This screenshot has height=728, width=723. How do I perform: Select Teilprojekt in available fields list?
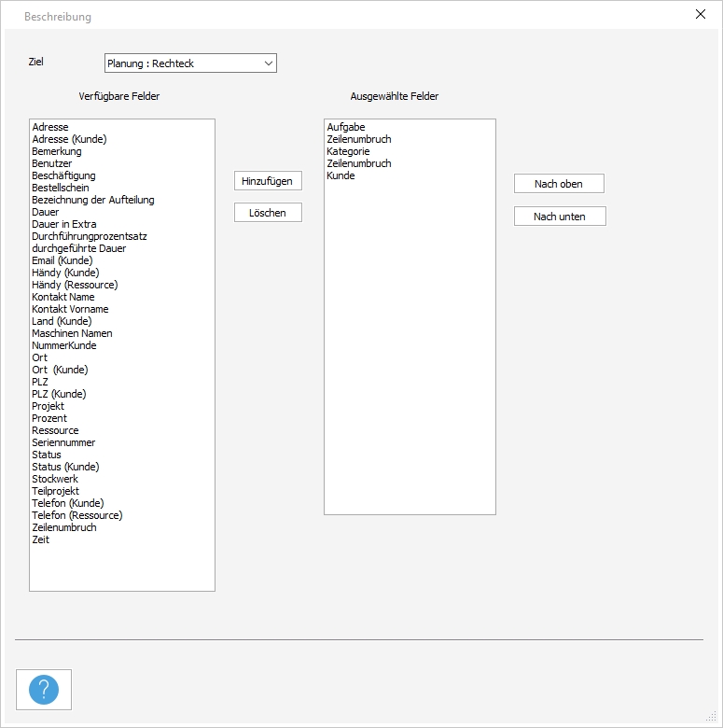[x=56, y=491]
